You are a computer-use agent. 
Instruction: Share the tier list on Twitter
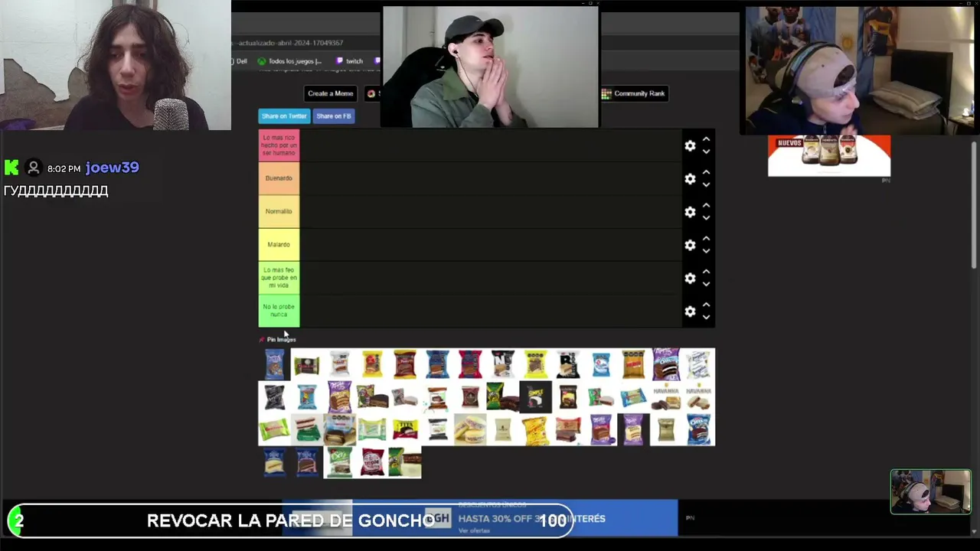(284, 116)
